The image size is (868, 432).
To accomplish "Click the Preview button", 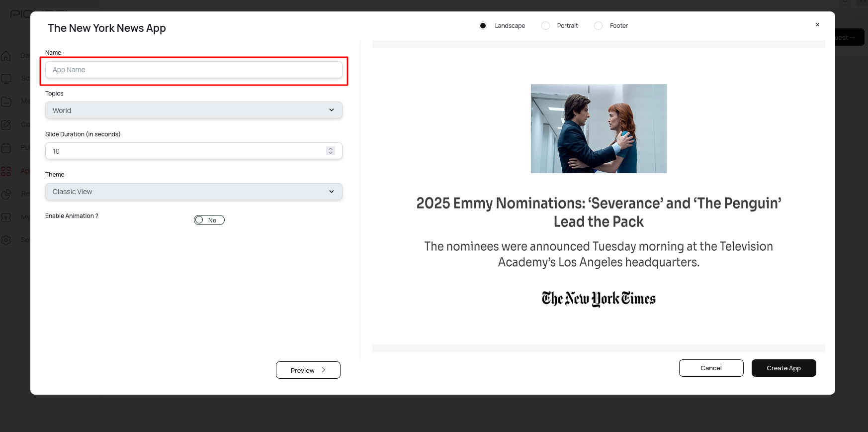I will coord(308,370).
